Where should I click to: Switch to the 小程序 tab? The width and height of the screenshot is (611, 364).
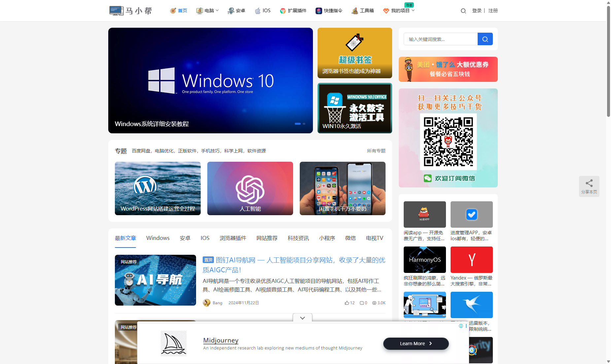[327, 238]
